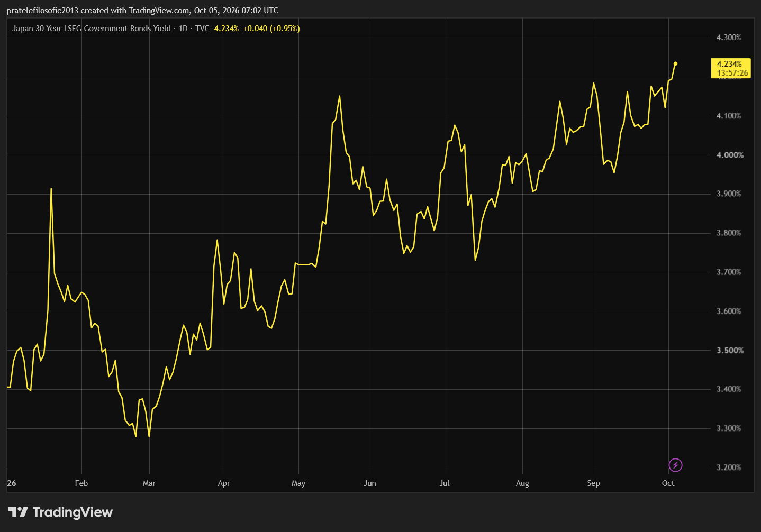Click the +0.040 (+0.95%) change value
Viewport: 761px width, 532px height.
click(x=271, y=29)
